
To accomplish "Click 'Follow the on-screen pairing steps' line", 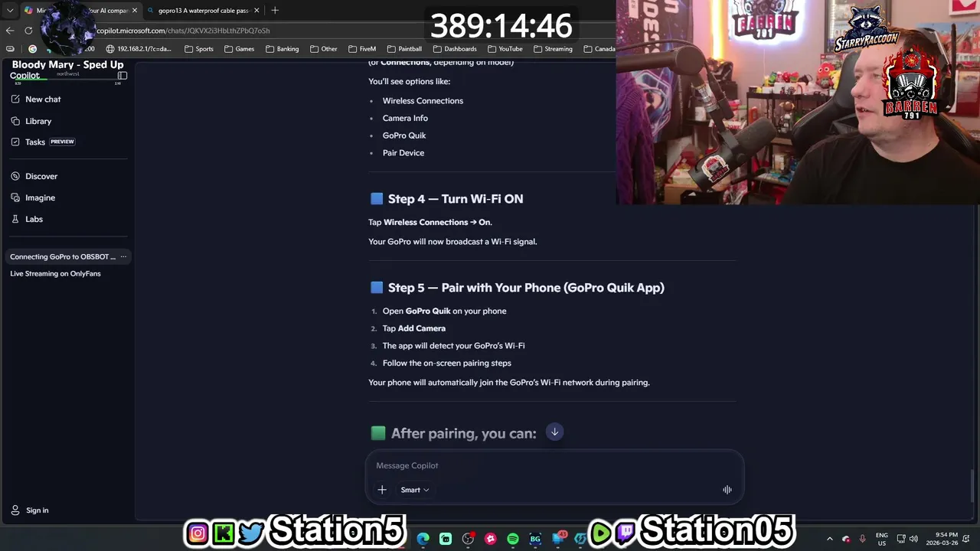I will point(447,364).
